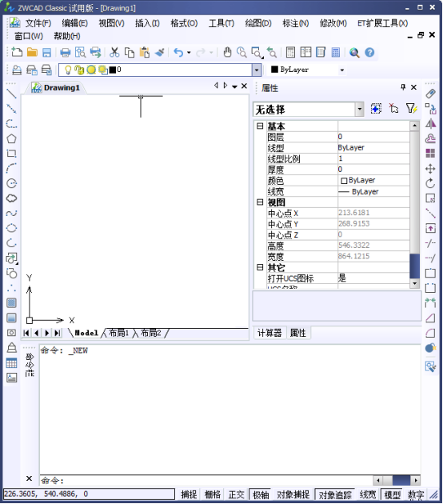Viewport: 443px width, 504px height.
Task: Toggle 栅格 grid display in status bar
Action: tap(213, 494)
